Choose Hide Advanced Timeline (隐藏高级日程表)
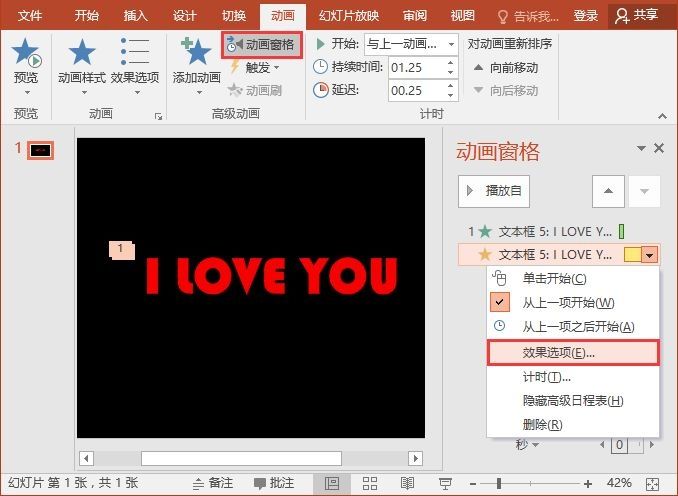The height and width of the screenshot is (496, 678). tap(573, 401)
